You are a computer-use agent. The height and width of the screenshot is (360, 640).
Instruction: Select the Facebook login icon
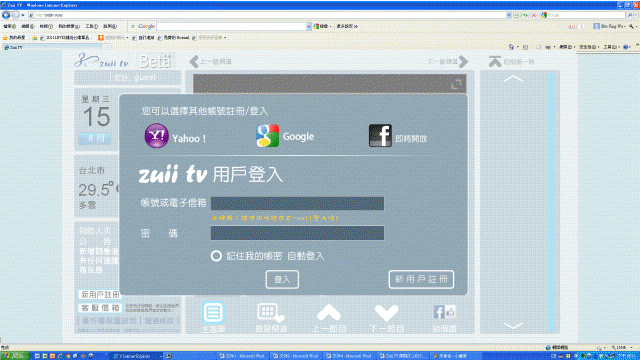click(380, 136)
